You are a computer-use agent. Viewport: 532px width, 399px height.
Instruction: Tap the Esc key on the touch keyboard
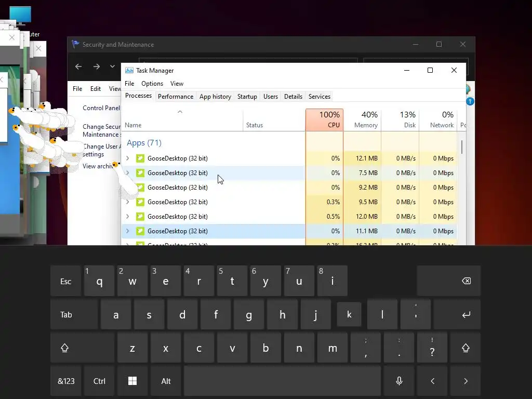(66, 281)
